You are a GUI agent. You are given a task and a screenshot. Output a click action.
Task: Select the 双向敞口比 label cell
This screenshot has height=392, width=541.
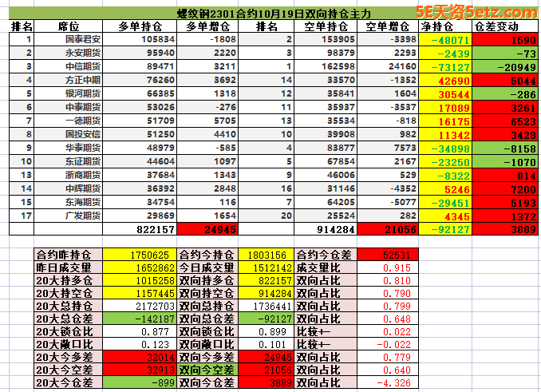[x=207, y=344]
